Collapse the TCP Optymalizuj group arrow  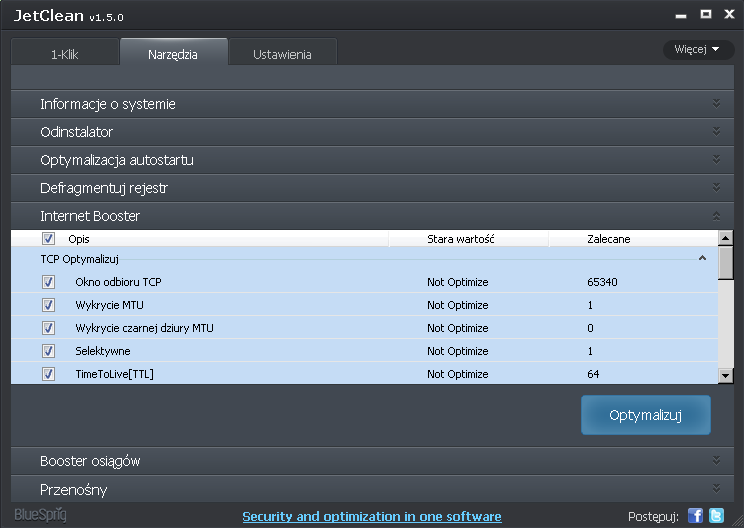702,258
